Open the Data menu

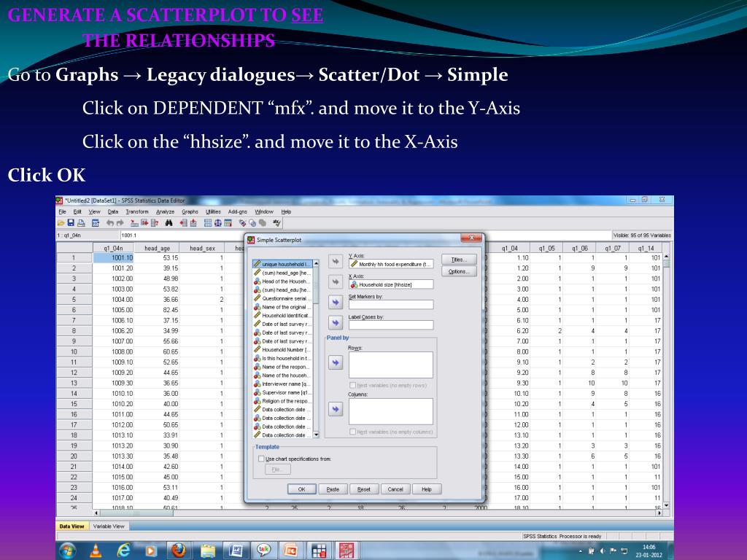(x=113, y=211)
